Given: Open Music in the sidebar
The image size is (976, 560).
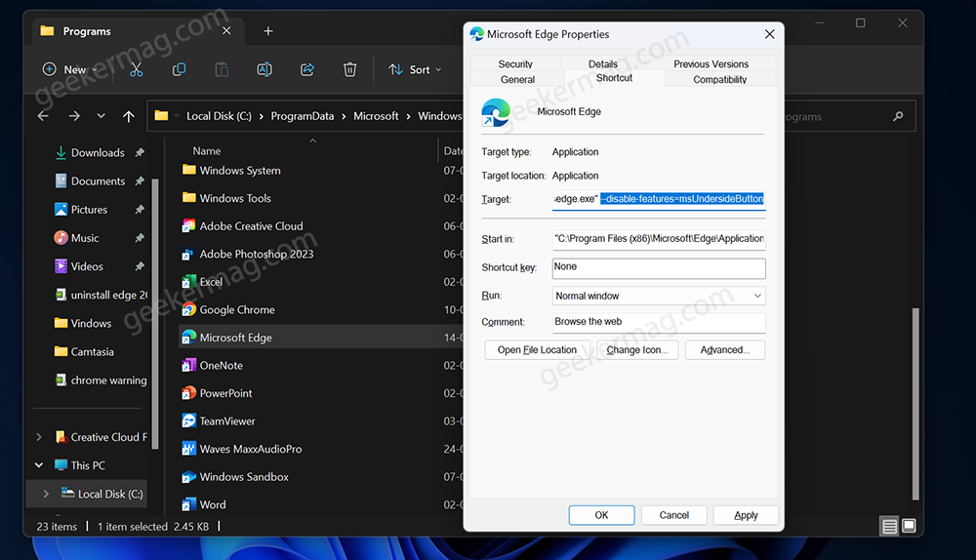Looking at the screenshot, I should pos(84,238).
